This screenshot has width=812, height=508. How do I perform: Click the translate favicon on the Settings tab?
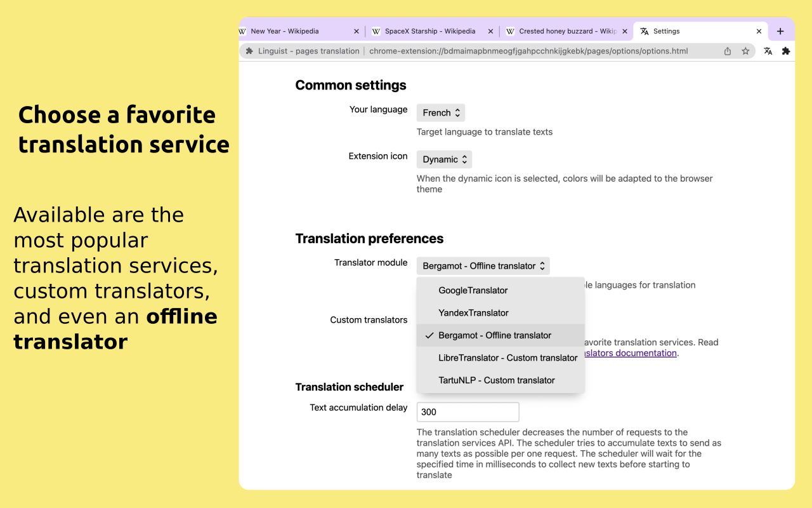643,30
